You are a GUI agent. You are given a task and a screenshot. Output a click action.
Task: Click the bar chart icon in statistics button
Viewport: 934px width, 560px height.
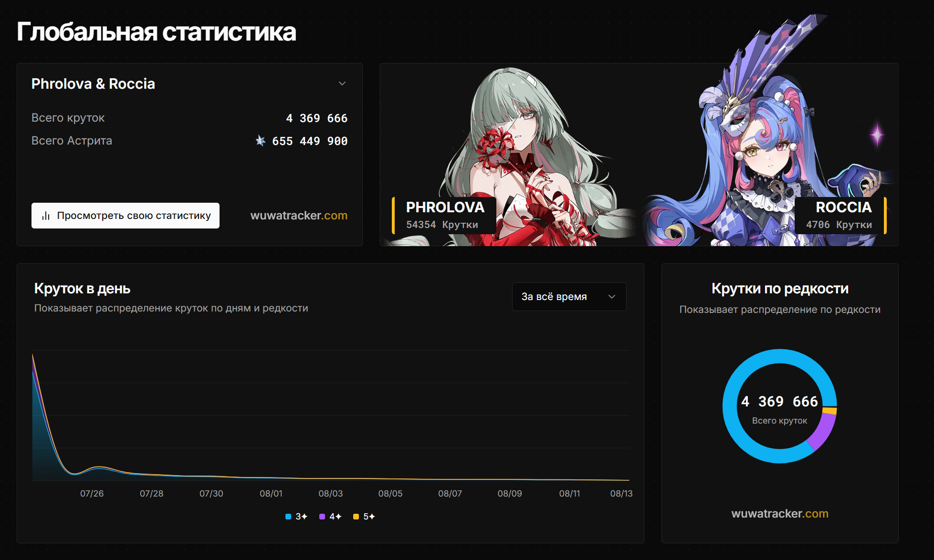click(46, 216)
